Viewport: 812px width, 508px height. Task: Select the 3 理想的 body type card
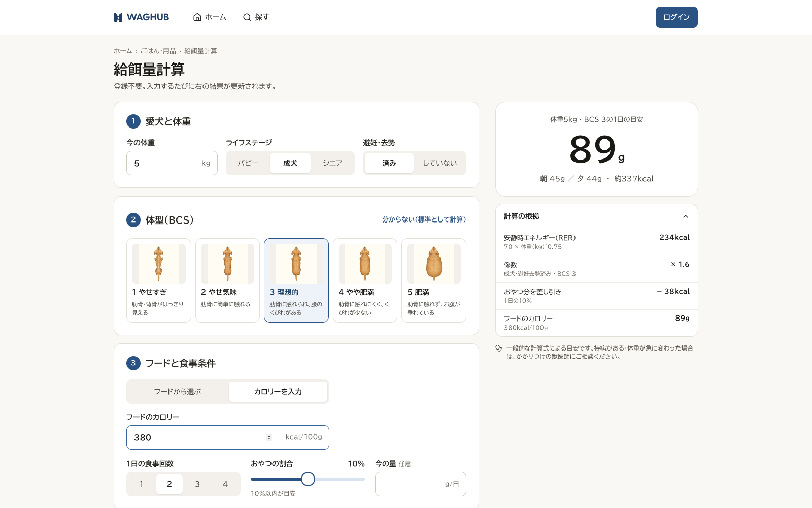296,280
